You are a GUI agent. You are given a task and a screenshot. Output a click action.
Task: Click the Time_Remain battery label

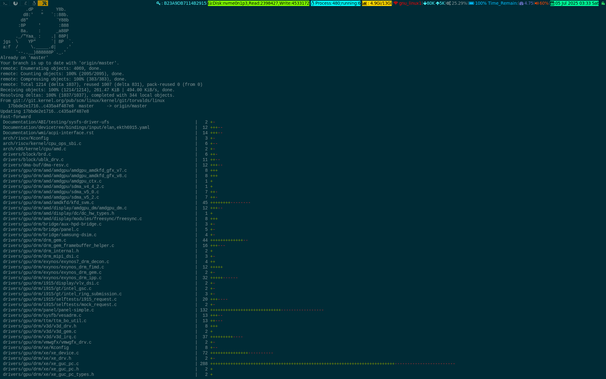pos(502,3)
